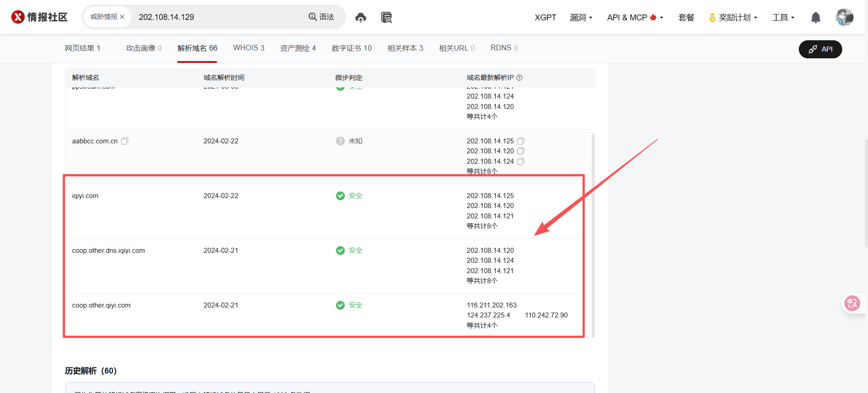Click the 域名解析时间 column header

[x=224, y=78]
